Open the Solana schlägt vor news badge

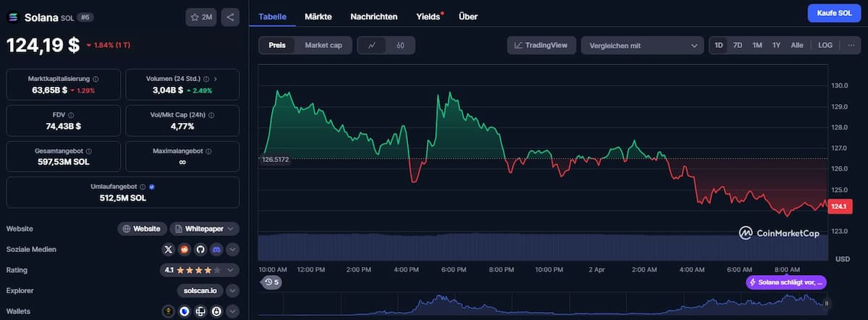(786, 282)
